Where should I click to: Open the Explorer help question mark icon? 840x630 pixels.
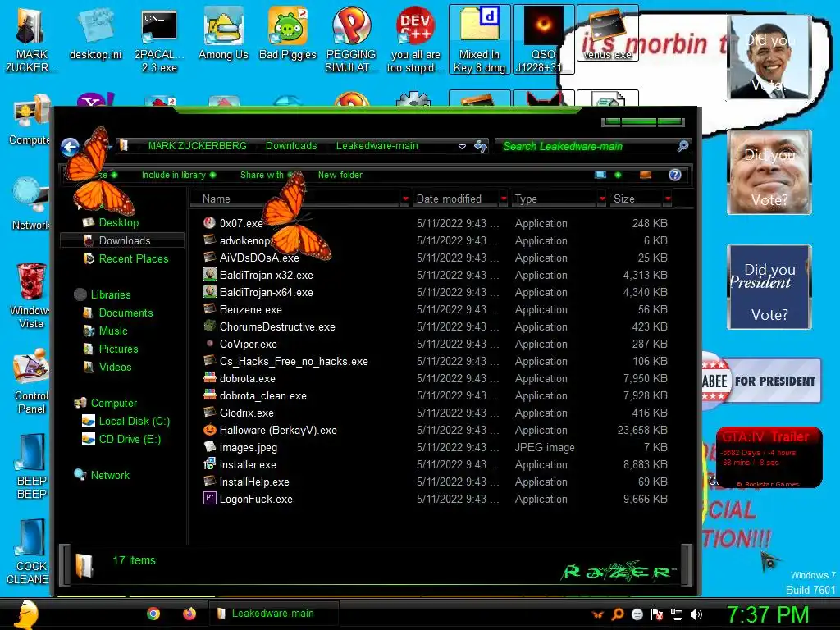click(675, 175)
